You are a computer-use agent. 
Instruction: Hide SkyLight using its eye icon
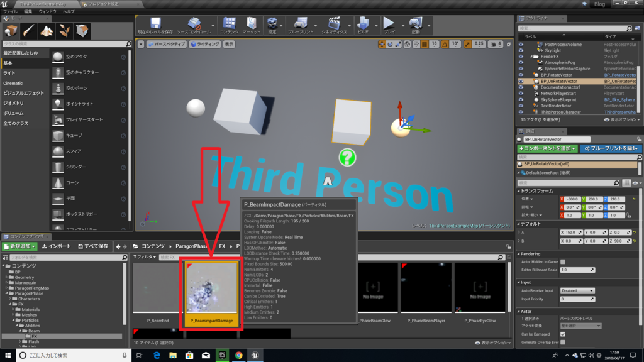(x=521, y=50)
